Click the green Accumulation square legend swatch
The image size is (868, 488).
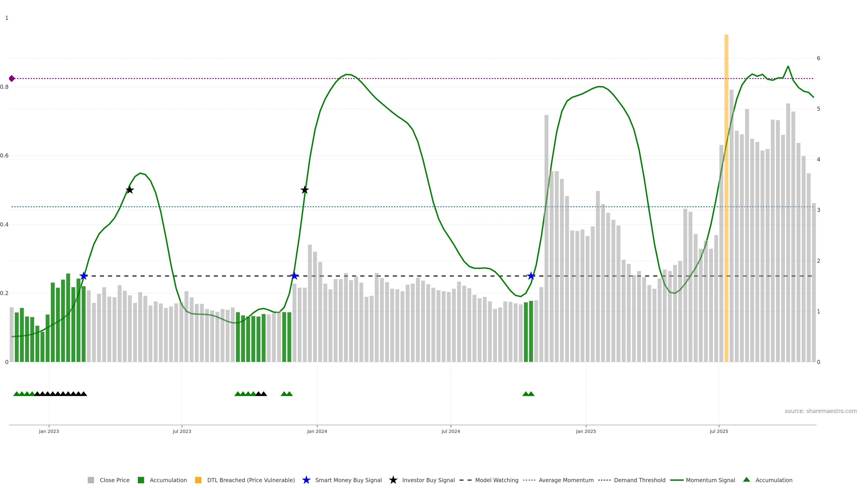coord(141,480)
